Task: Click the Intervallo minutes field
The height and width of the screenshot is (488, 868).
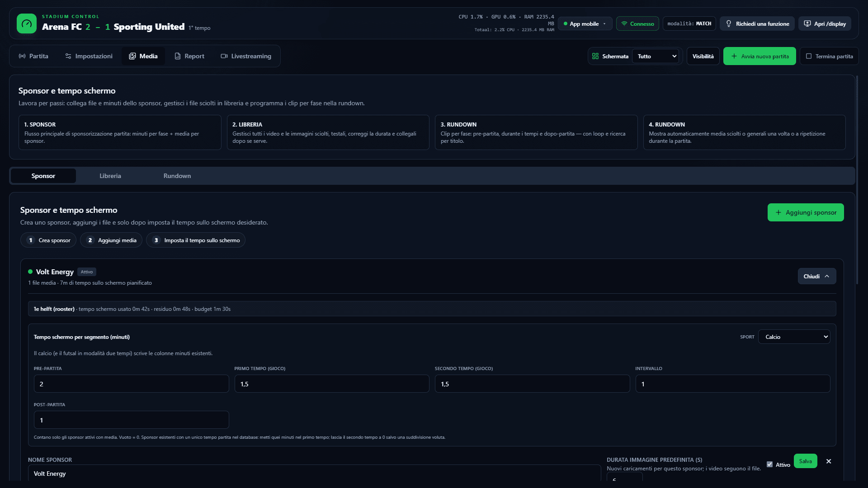Action: pos(733,384)
